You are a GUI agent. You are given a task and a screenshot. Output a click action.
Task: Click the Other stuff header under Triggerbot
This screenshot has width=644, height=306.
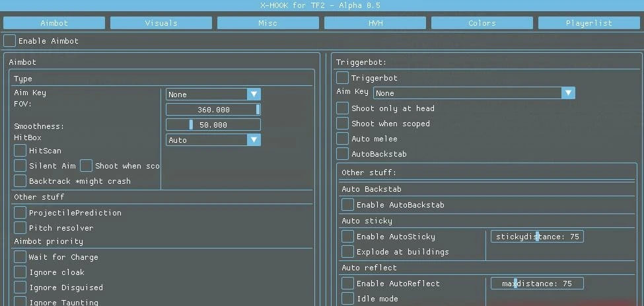369,172
